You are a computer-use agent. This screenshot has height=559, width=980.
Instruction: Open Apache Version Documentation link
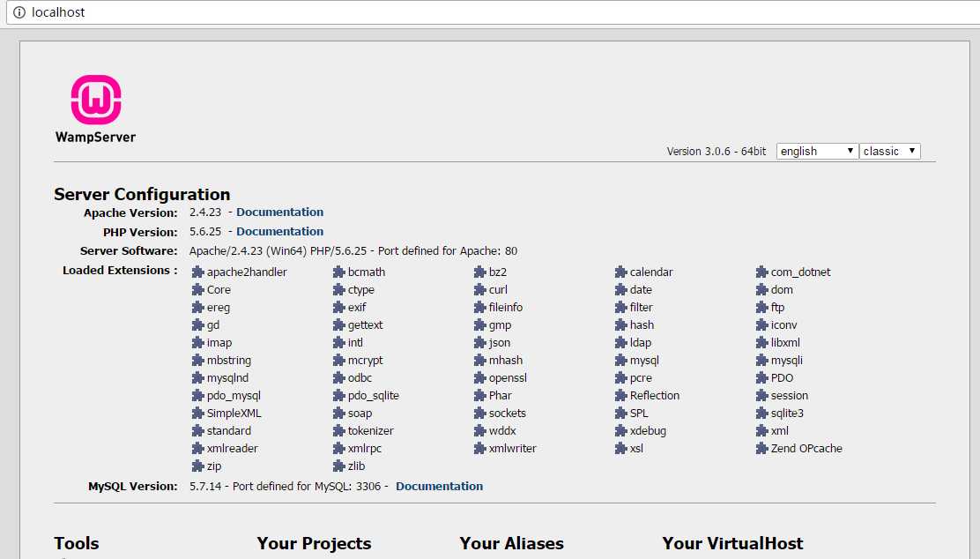point(279,212)
